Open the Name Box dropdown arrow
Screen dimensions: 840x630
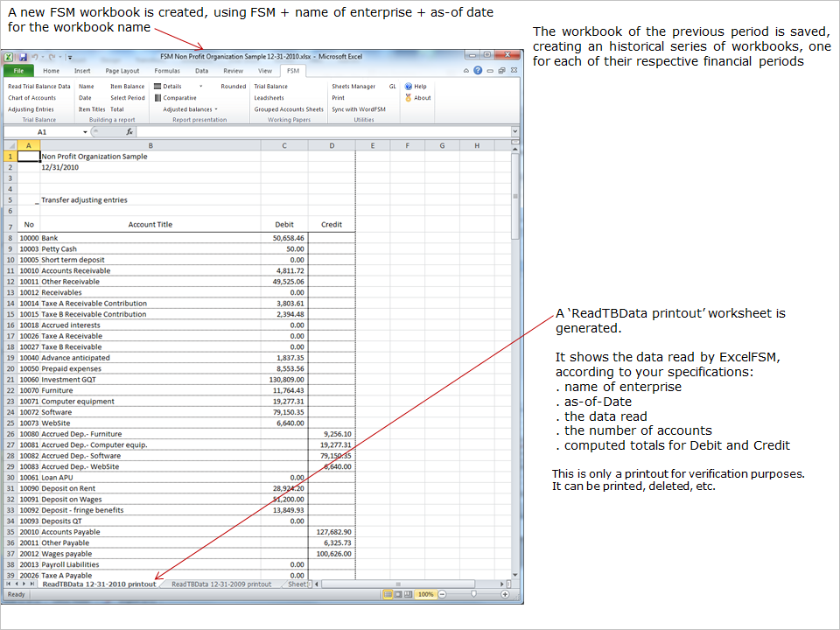pos(85,131)
